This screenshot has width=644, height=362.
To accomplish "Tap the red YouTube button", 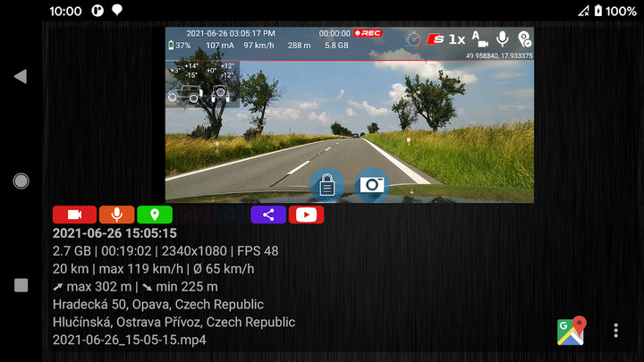I will (306, 215).
